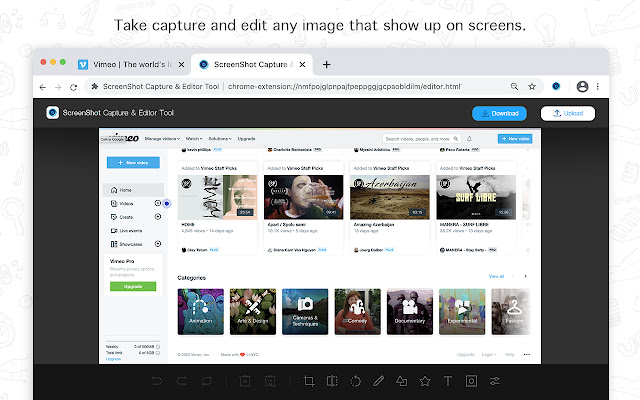Select the Shapes tool
The width and height of the screenshot is (640, 400).
pos(402,381)
